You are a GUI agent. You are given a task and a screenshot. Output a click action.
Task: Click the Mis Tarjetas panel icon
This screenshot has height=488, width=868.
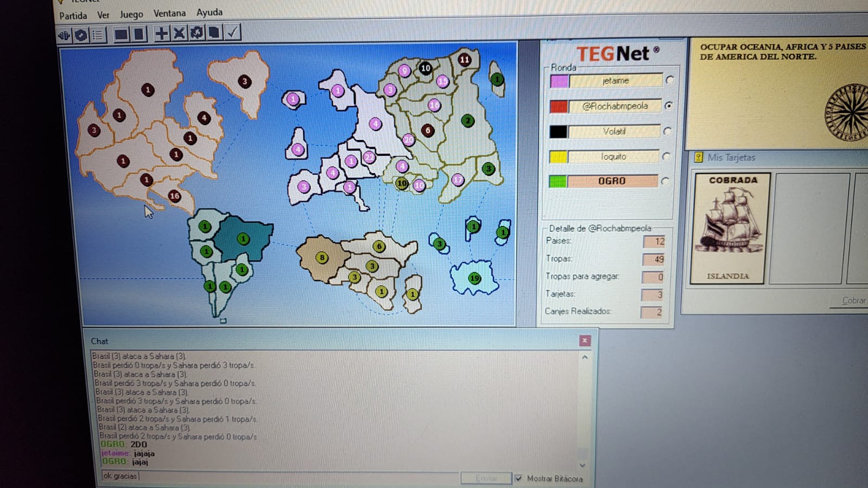click(x=699, y=157)
